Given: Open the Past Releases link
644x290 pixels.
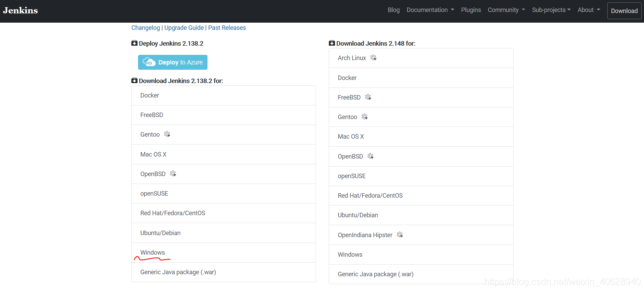Looking at the screenshot, I should (x=227, y=28).
